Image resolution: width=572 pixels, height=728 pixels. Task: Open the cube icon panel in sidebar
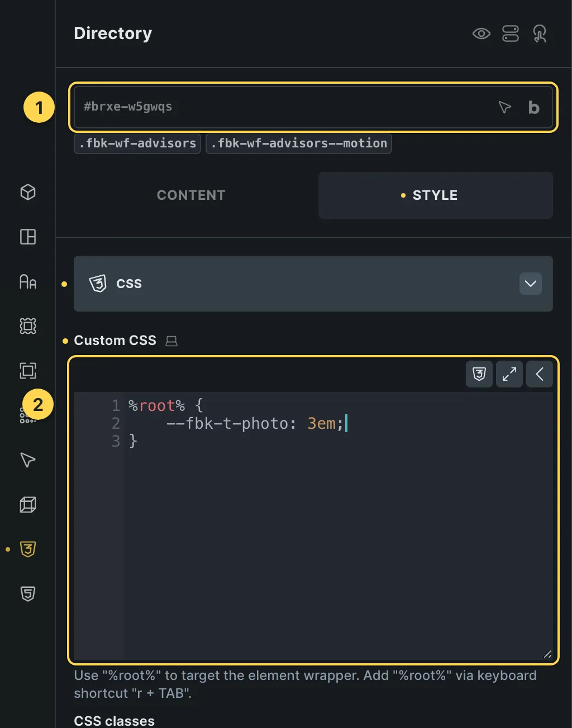28,192
